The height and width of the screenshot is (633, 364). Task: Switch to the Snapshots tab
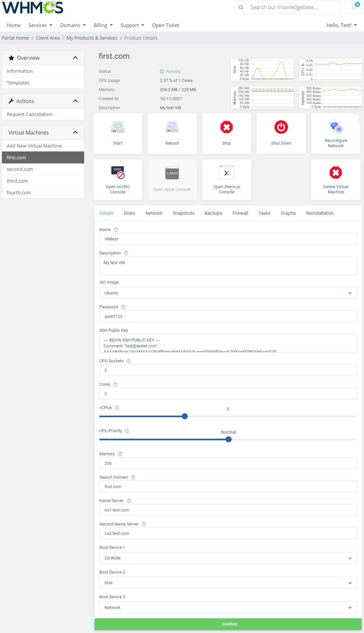click(x=183, y=213)
